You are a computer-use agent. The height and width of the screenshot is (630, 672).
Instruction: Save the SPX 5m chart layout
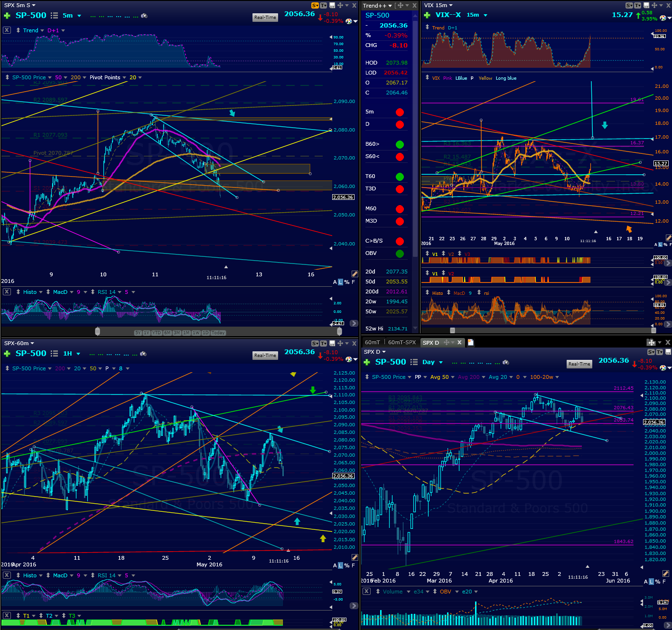(x=332, y=5)
